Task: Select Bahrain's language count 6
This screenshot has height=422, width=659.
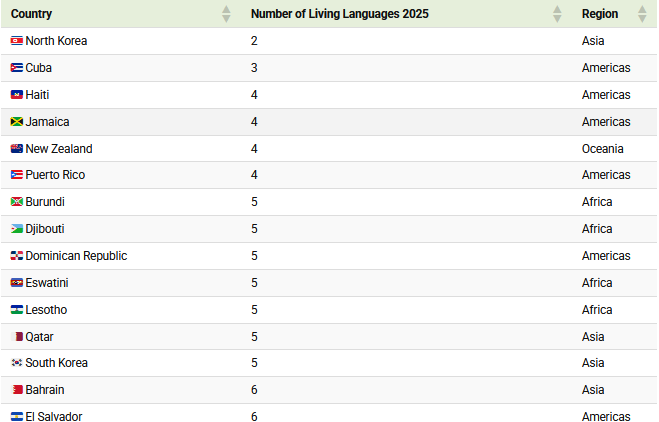Action: click(254, 390)
